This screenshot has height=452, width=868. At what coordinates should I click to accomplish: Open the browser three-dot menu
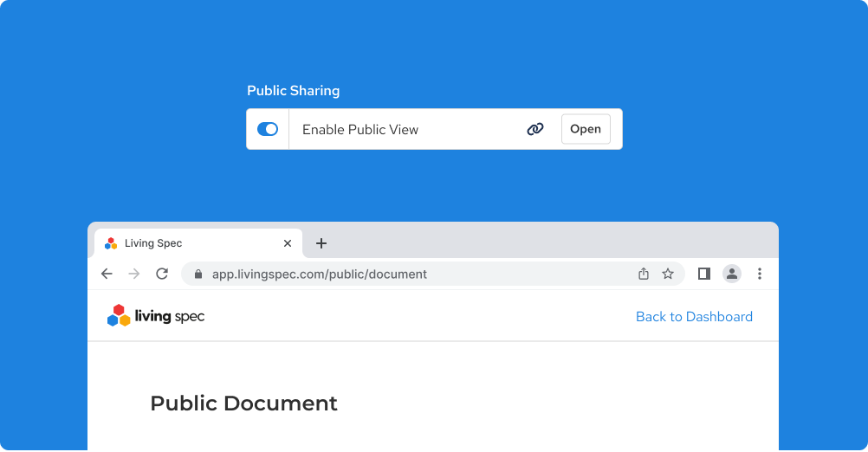coord(760,274)
